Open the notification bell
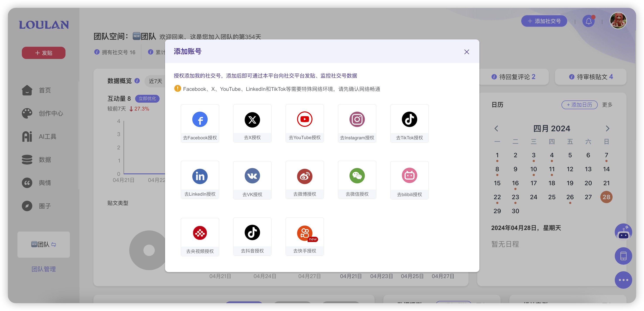The width and height of the screenshot is (644, 311). pos(589,21)
